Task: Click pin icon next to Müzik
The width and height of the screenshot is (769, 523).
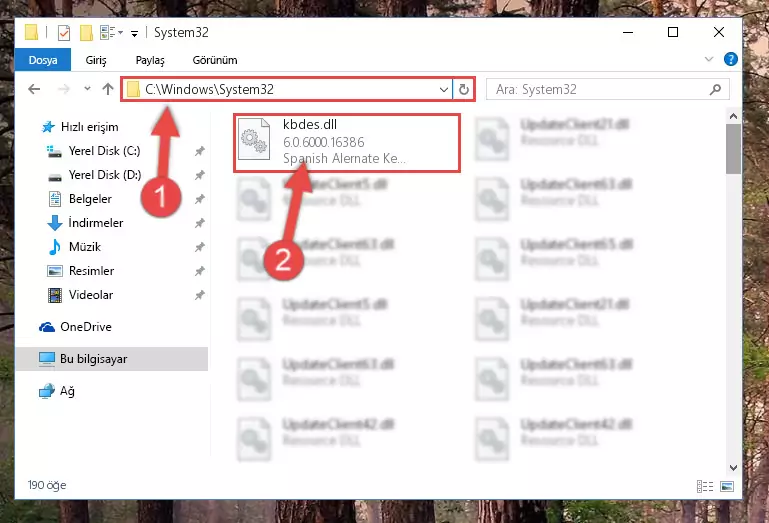Action: [x=199, y=247]
